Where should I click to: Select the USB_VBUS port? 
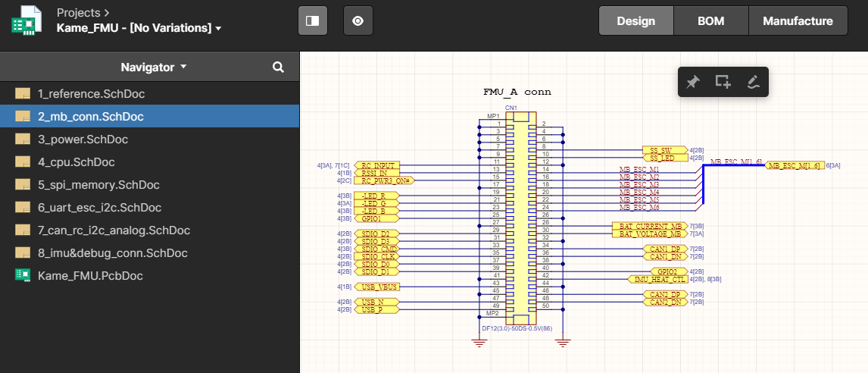pos(376,287)
